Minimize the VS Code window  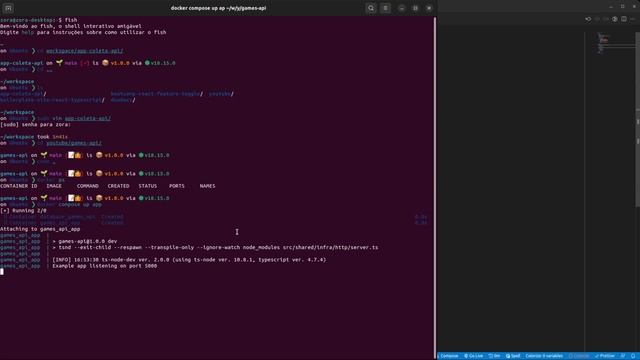coord(611,7)
